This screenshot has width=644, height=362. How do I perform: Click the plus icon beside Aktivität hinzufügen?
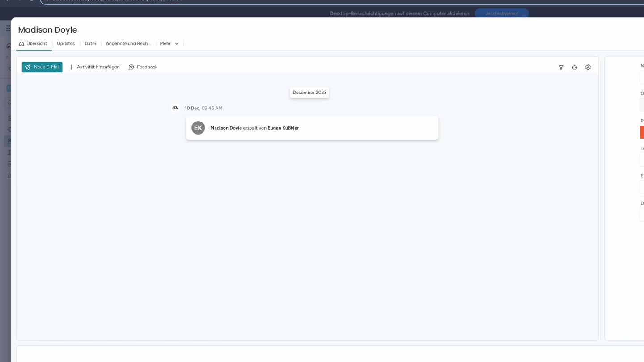(71, 67)
